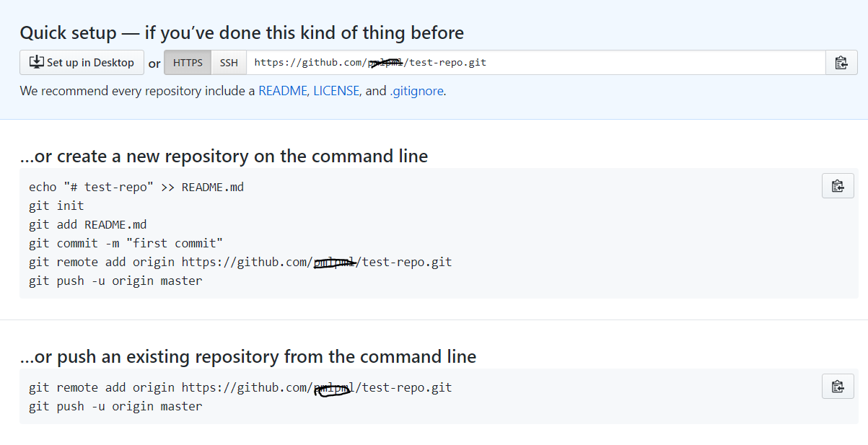Open the LICENSE recommendation link
The height and width of the screenshot is (445, 868).
pyautogui.click(x=336, y=92)
